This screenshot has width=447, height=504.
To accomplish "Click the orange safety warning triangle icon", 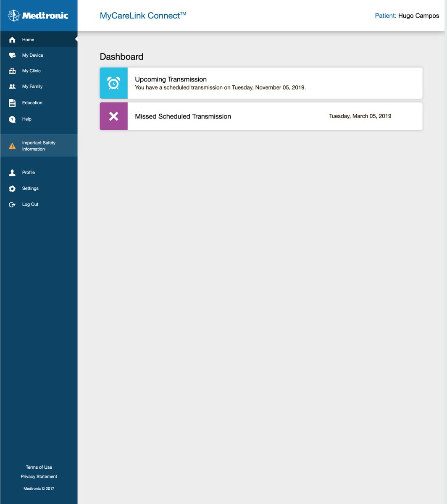I will 12,146.
